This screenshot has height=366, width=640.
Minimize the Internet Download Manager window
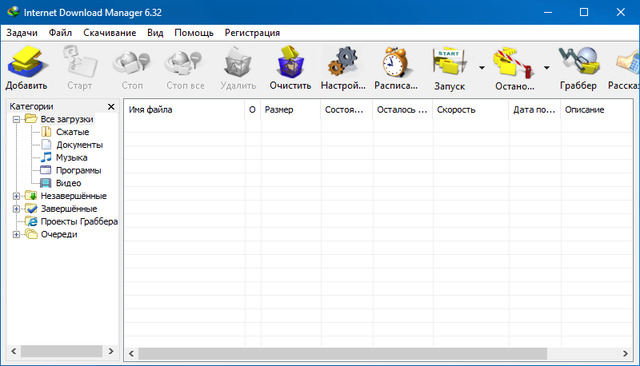548,12
